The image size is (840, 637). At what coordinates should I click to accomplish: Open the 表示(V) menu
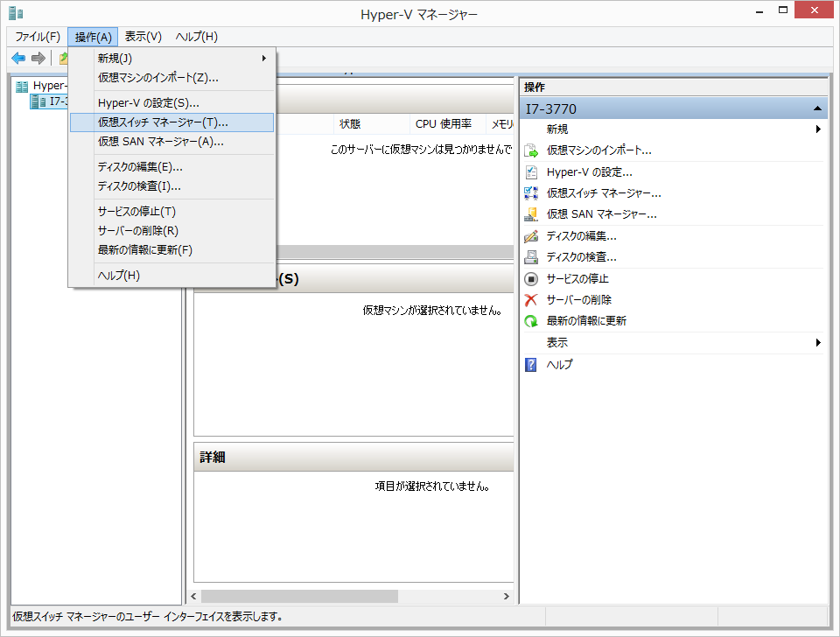pos(143,37)
